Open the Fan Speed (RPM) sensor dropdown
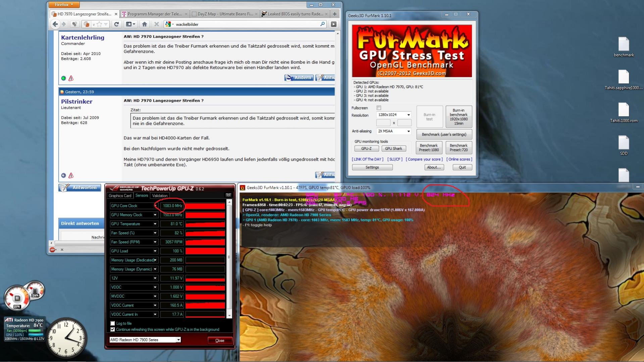This screenshot has height=362, width=644. [155, 242]
